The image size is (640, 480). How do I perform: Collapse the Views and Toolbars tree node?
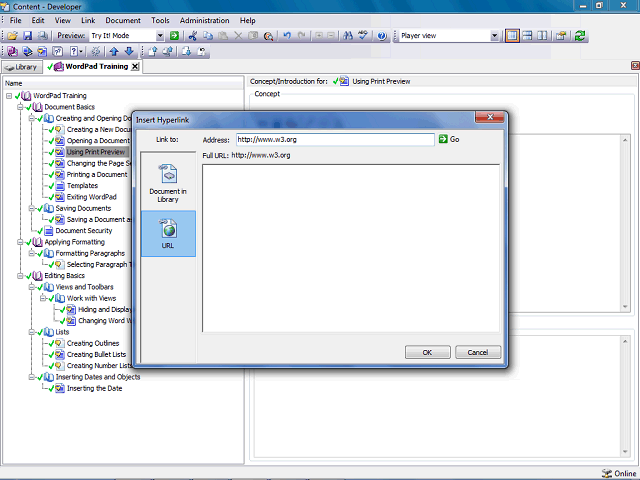pyautogui.click(x=31, y=287)
